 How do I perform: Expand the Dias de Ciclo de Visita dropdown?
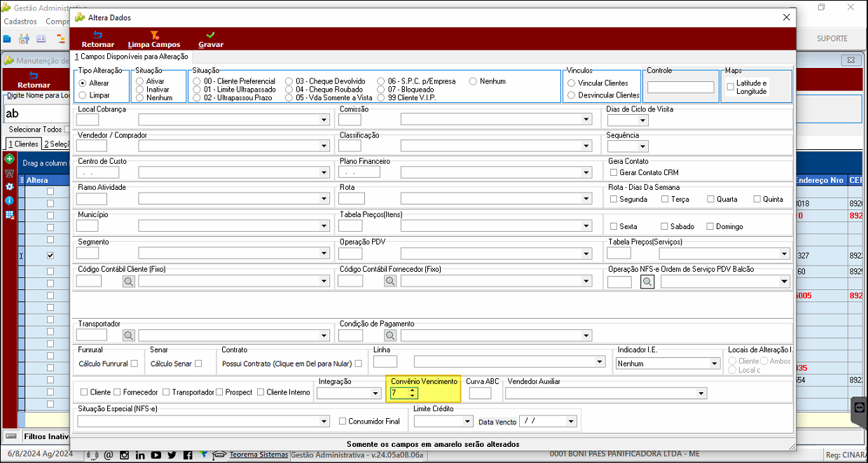(x=642, y=120)
